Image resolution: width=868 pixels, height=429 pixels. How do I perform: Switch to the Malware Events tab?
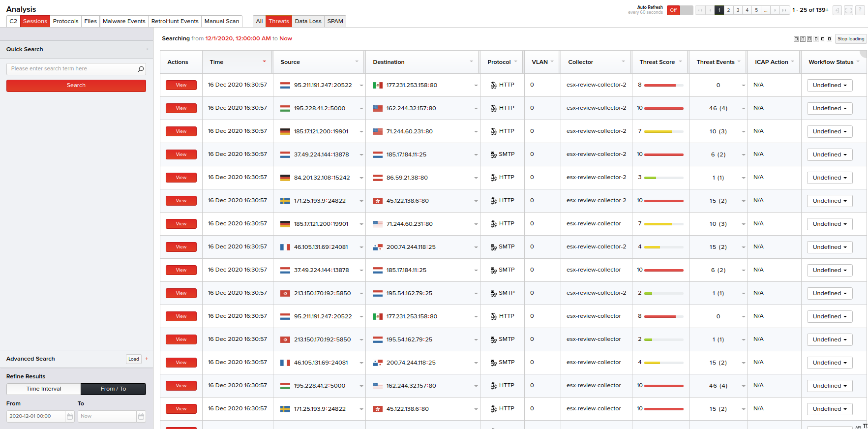point(124,21)
